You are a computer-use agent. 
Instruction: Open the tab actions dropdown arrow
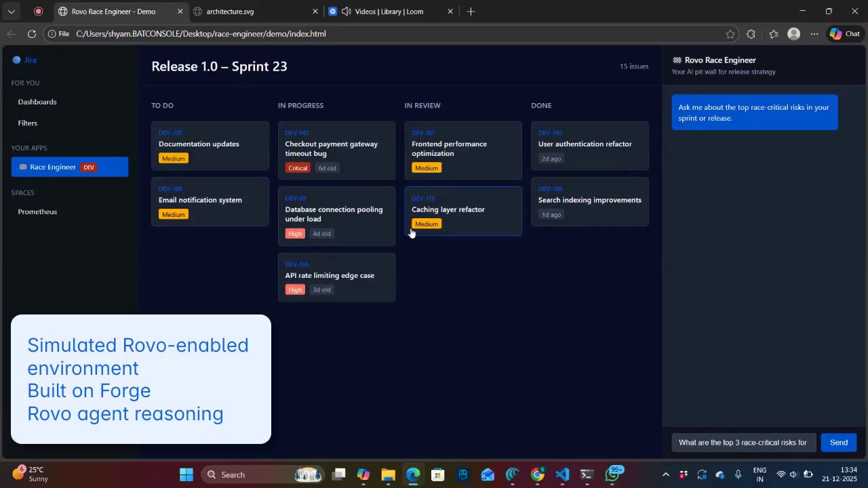tap(12, 12)
